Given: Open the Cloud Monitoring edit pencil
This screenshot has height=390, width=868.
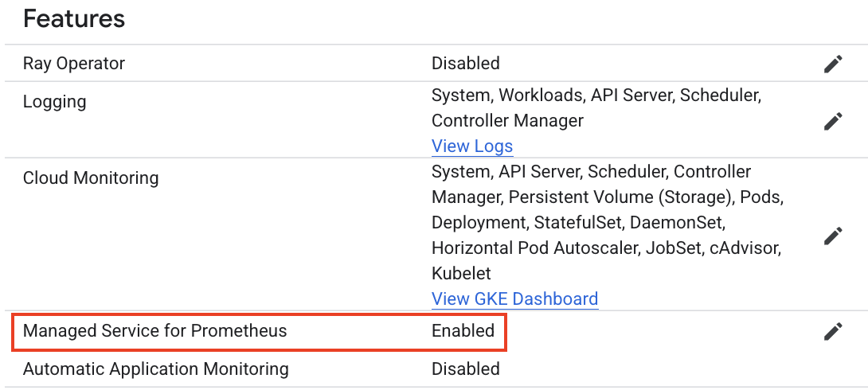Looking at the screenshot, I should (833, 236).
